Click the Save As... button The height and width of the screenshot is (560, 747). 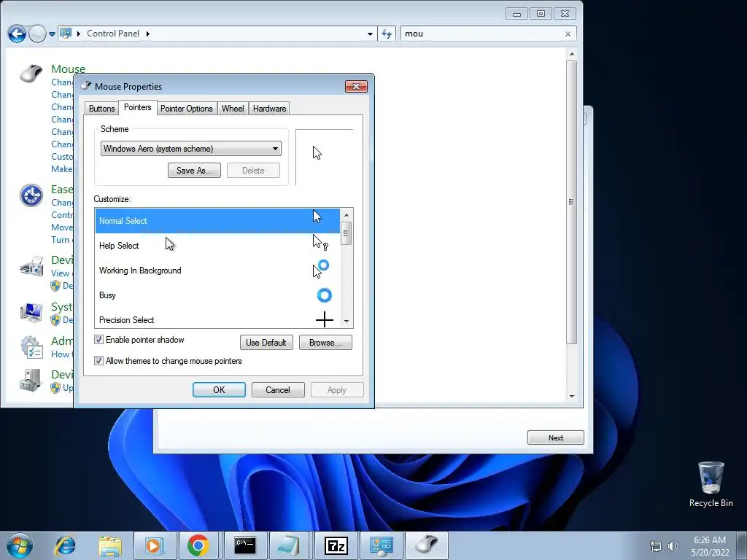click(x=194, y=171)
